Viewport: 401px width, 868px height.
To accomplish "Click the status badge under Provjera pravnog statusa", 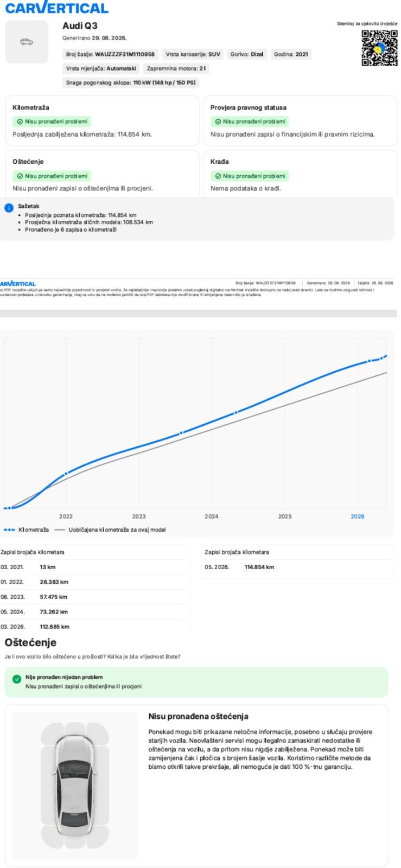I will pos(250,122).
